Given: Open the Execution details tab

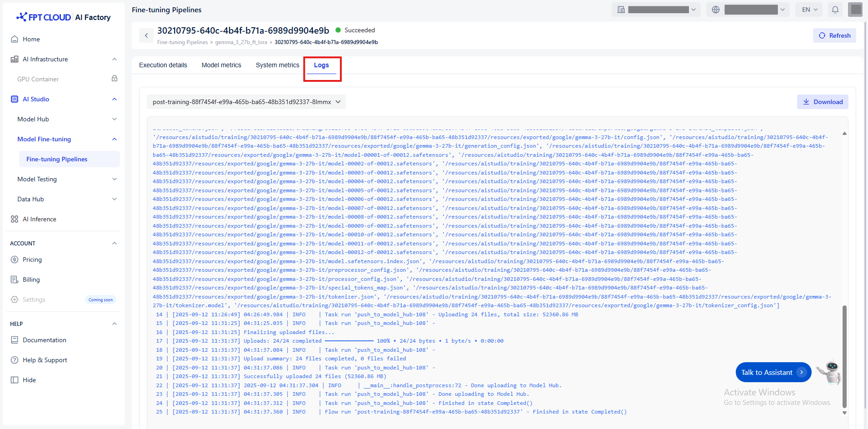Looking at the screenshot, I should [163, 65].
